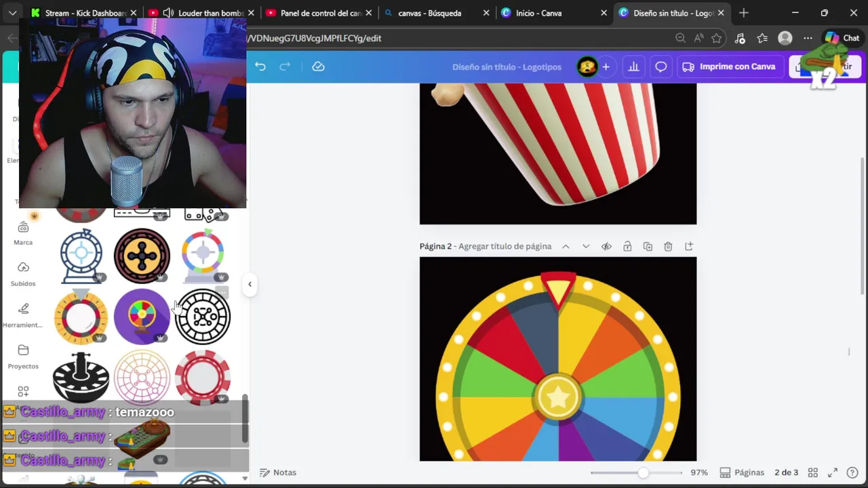Delete page 2 with trash icon

coord(668,246)
